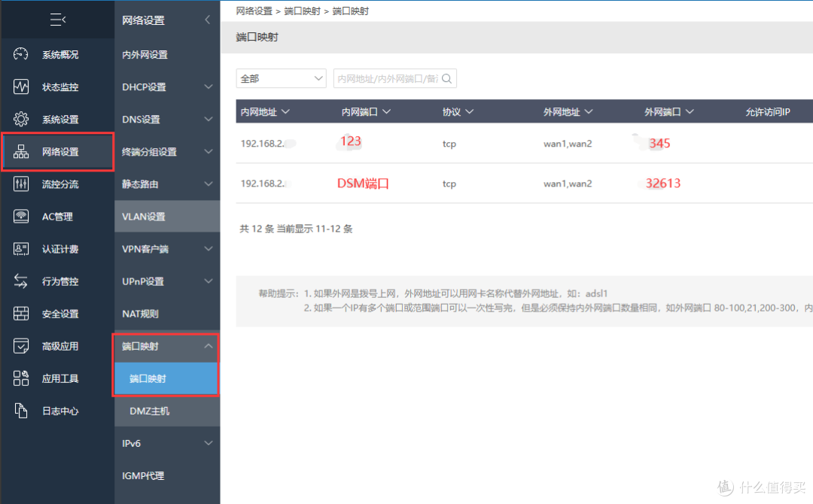This screenshot has height=504, width=813.
Task: Open 高级应用 in the sidebar
Action: click(x=60, y=346)
